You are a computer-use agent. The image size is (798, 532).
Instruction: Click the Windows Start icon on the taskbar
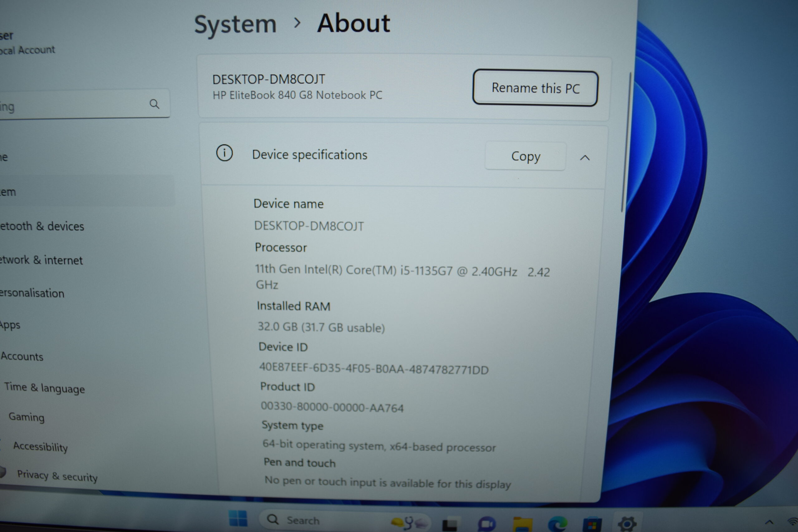pyautogui.click(x=238, y=519)
